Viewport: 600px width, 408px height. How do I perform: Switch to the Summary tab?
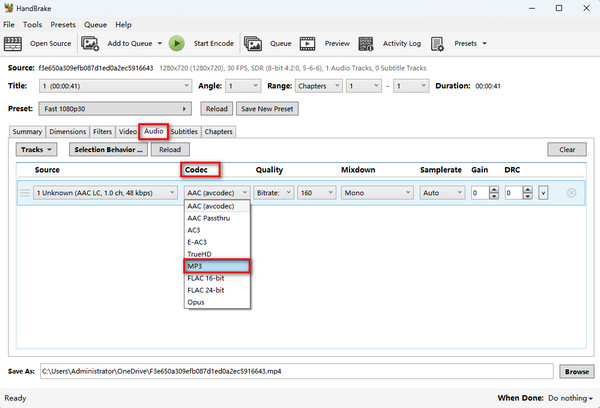pyautogui.click(x=27, y=132)
